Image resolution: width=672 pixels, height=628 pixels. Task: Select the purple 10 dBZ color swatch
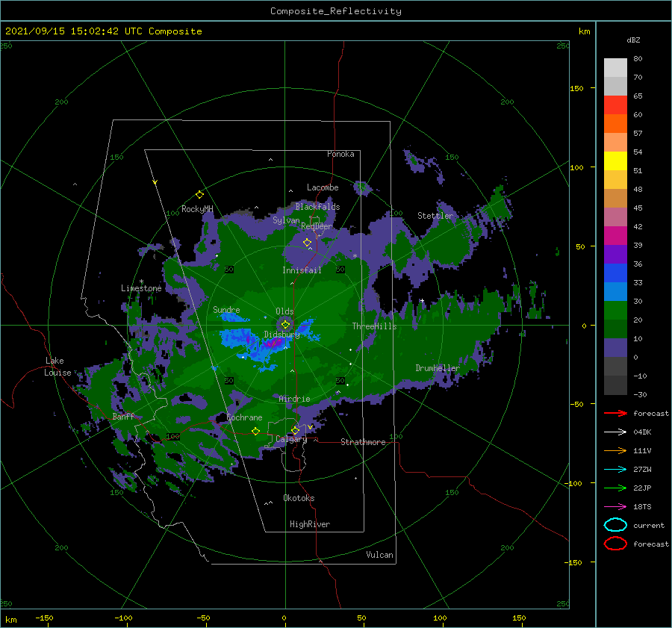(x=615, y=348)
